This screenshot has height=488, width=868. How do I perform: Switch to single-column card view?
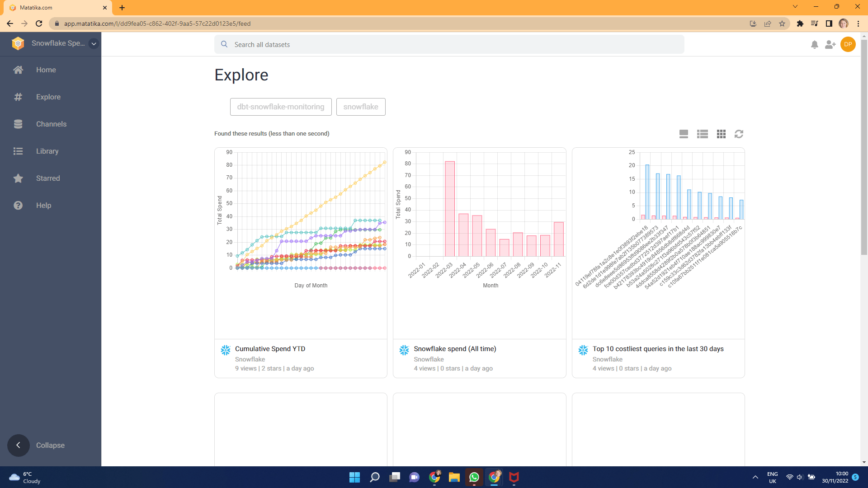click(x=684, y=134)
